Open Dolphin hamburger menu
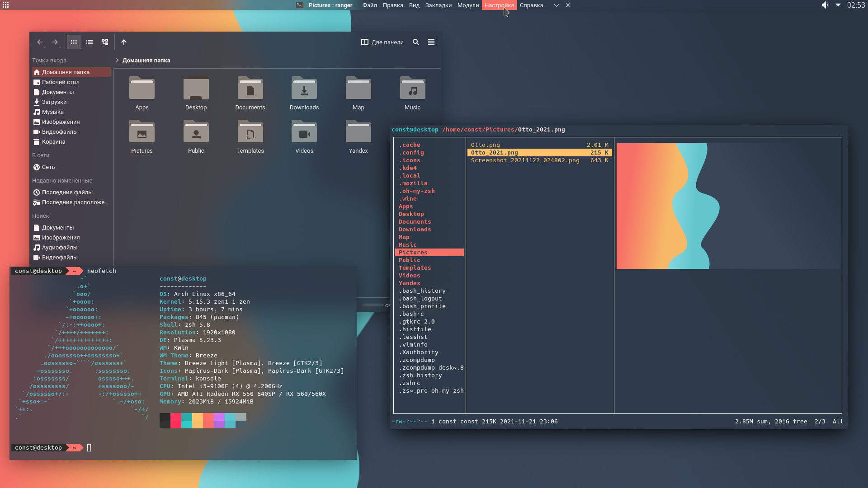 point(431,42)
